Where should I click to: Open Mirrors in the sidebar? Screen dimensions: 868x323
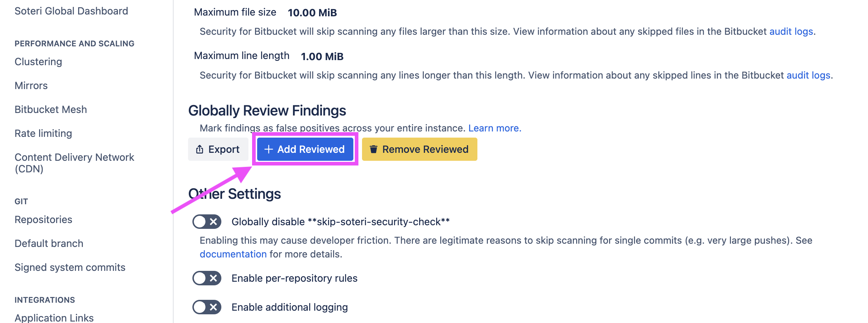(x=31, y=86)
